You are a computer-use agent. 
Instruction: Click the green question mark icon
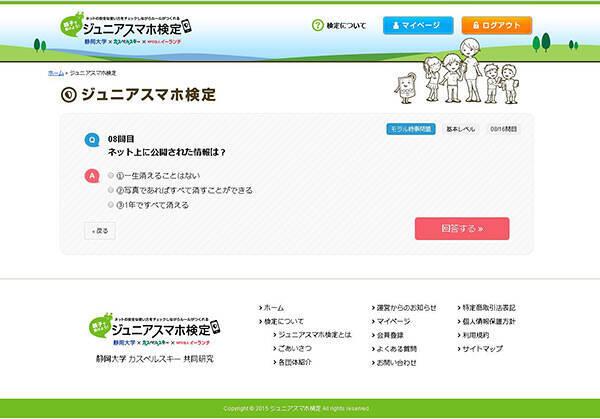click(x=318, y=25)
